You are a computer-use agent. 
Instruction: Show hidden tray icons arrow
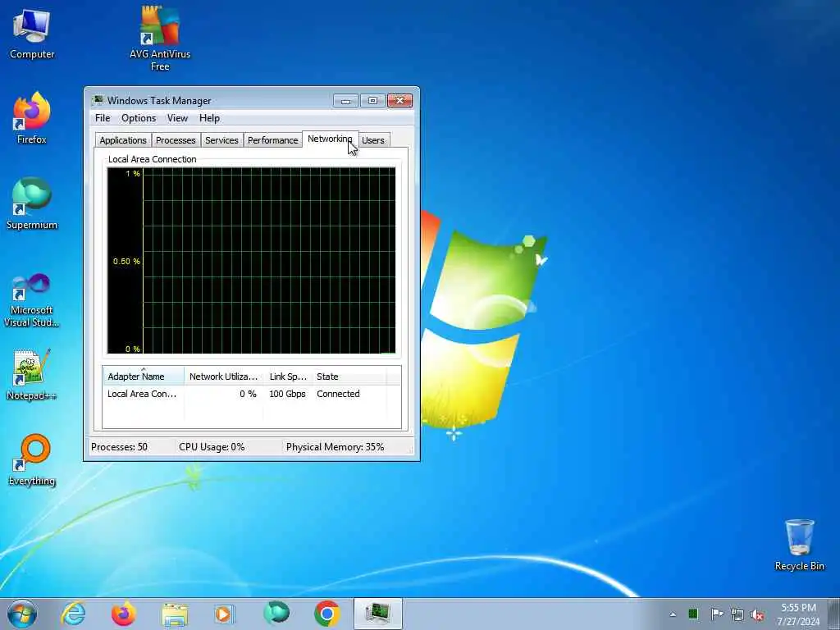673,614
